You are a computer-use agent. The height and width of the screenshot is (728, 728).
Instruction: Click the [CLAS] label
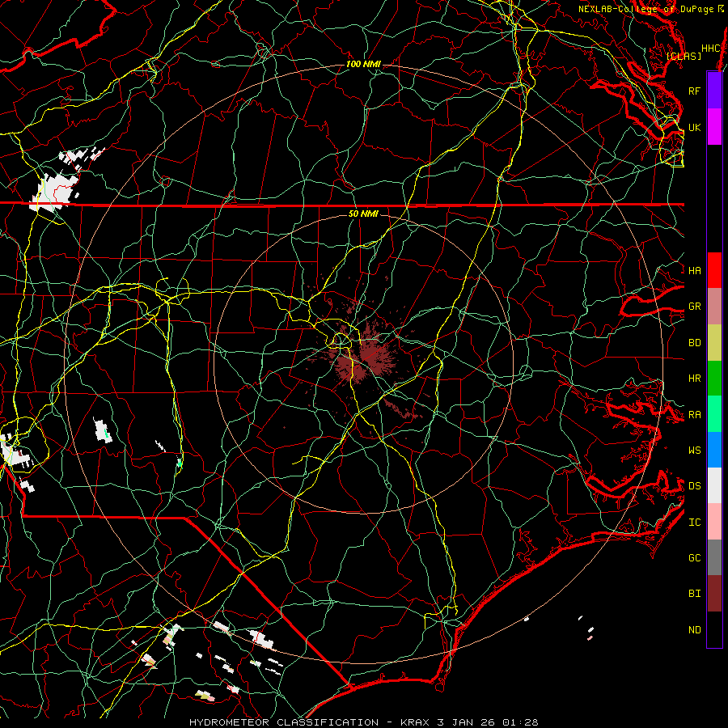[x=684, y=56]
